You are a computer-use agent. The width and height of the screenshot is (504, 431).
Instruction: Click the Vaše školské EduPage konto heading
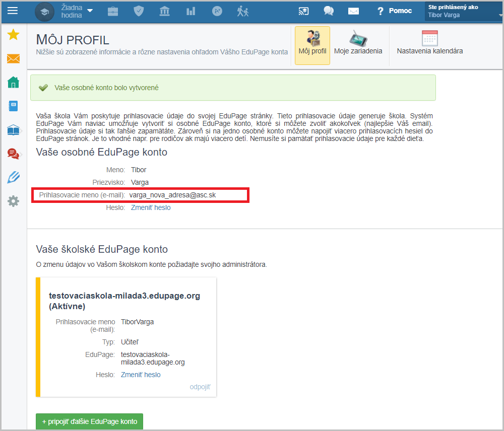(x=102, y=249)
